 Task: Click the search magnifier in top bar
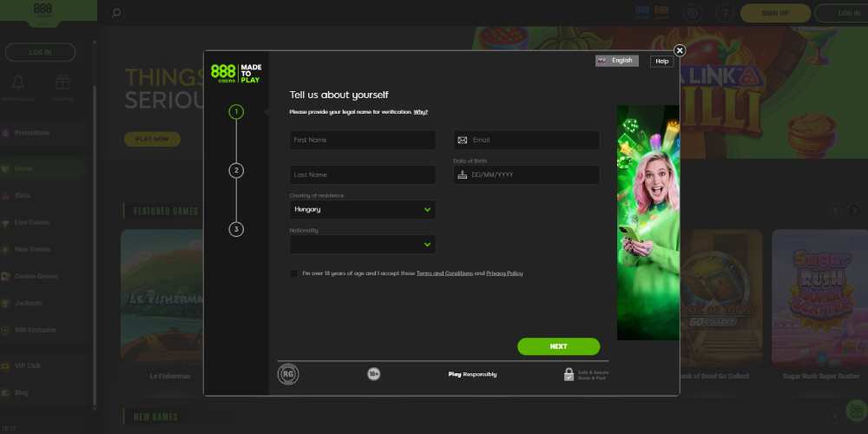[116, 13]
